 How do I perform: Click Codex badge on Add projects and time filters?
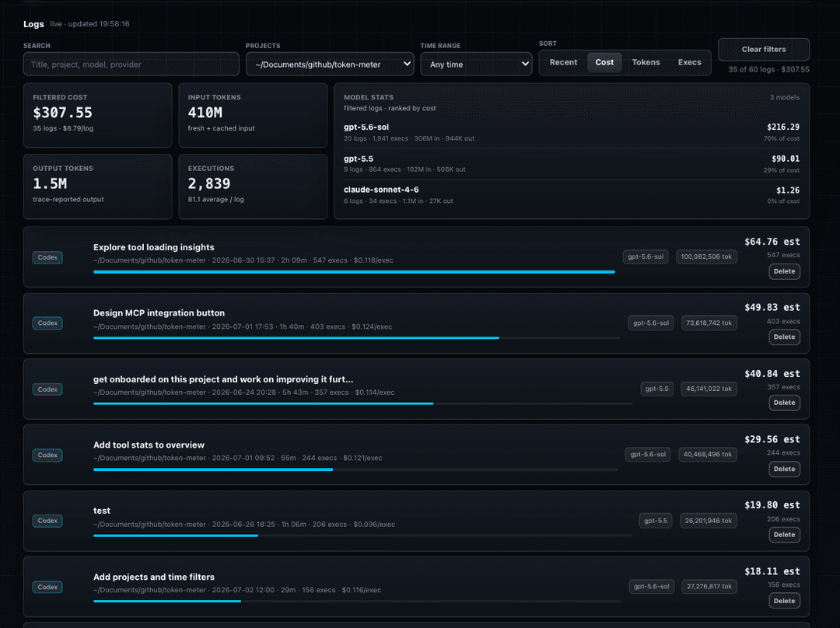pos(47,588)
